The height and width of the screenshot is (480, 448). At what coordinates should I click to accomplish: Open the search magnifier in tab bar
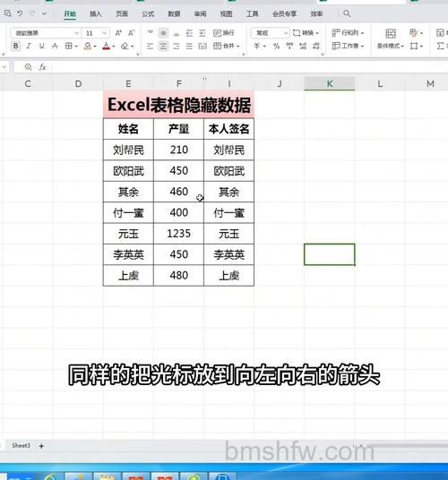pyautogui.click(x=347, y=13)
